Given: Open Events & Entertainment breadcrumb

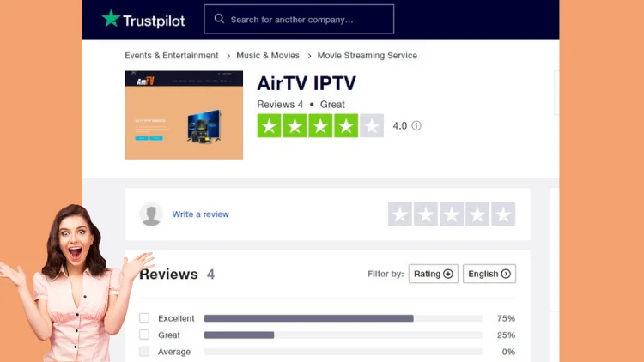Looking at the screenshot, I should tap(172, 56).
